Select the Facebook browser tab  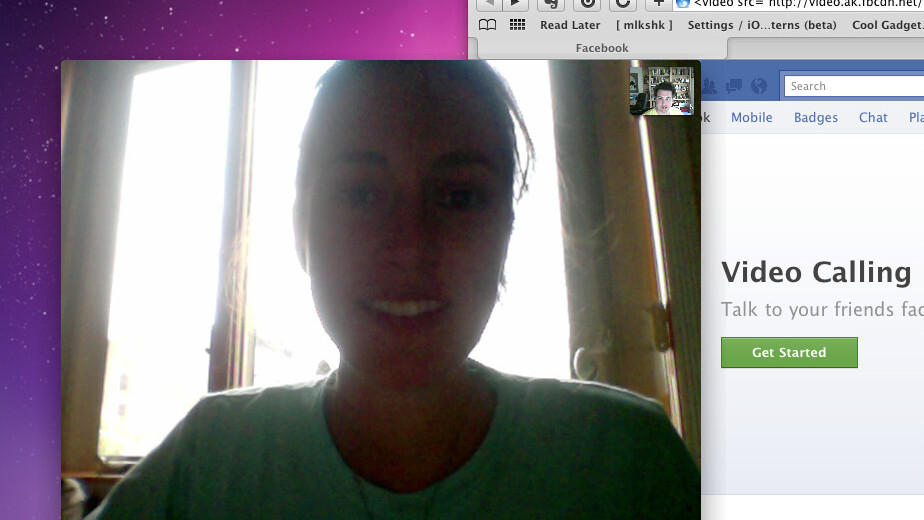(x=602, y=48)
